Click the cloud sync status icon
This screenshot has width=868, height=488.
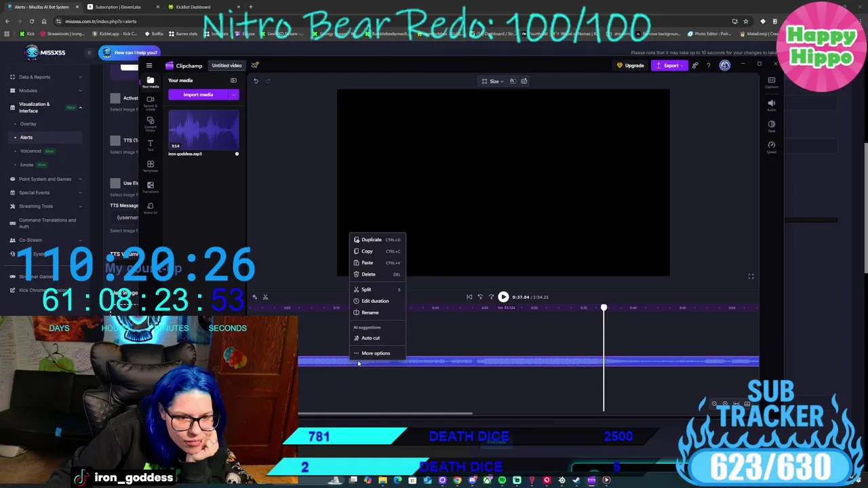click(x=255, y=66)
